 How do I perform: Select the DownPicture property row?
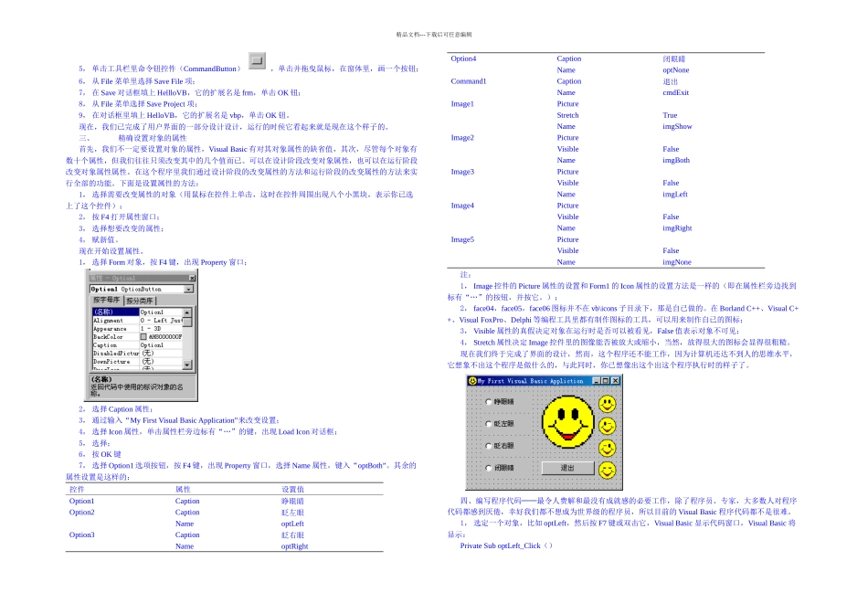tap(137, 362)
